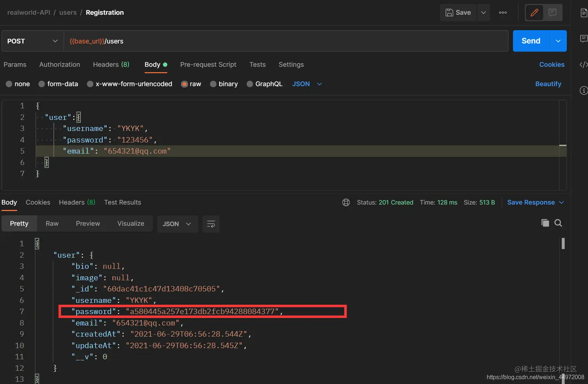Open the response Cookies tab
The height and width of the screenshot is (384, 588).
tap(38, 202)
